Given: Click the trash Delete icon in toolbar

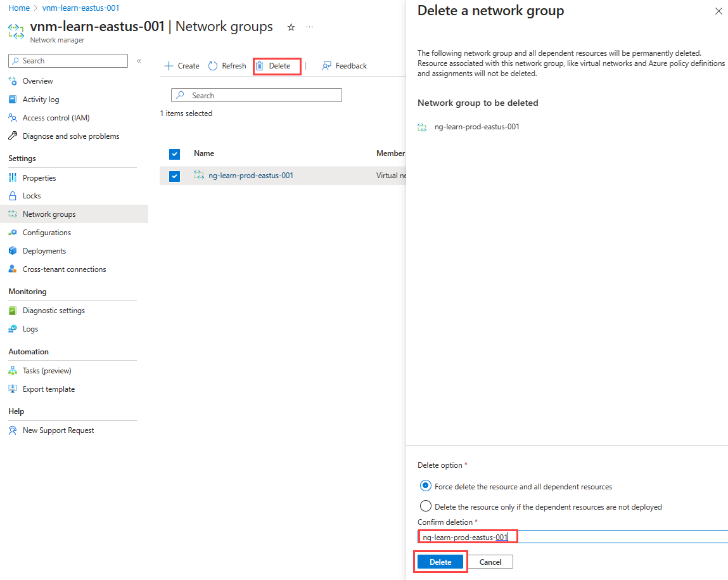Looking at the screenshot, I should (x=260, y=66).
